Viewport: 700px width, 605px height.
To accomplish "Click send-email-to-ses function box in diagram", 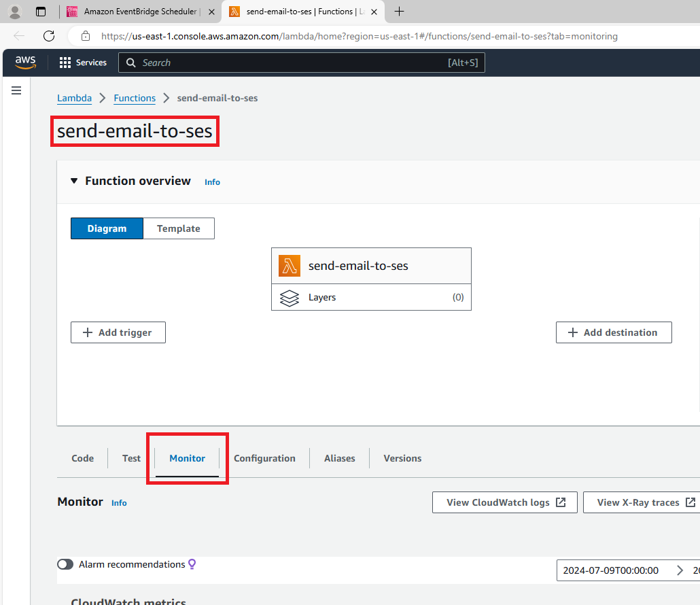I will [x=372, y=266].
